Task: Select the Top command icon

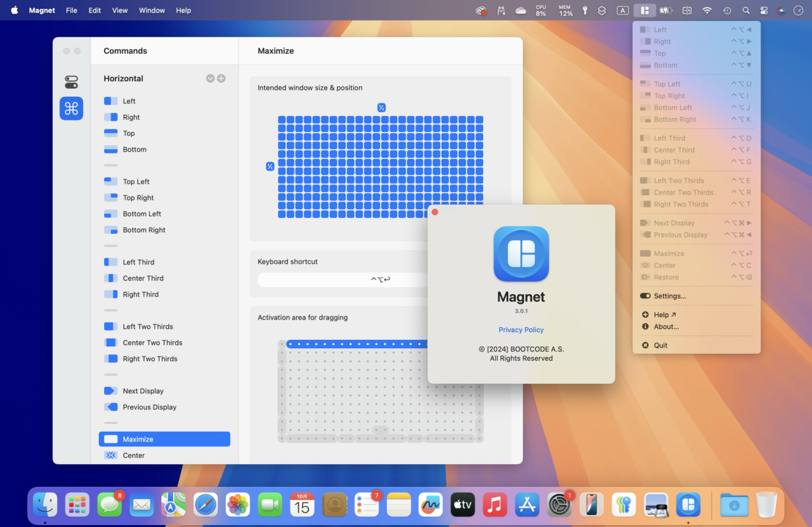Action: pos(111,133)
